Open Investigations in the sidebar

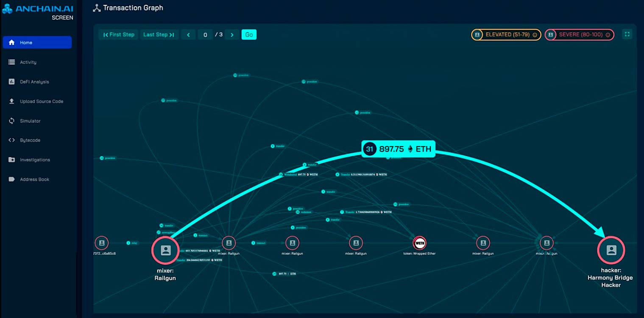(35, 160)
